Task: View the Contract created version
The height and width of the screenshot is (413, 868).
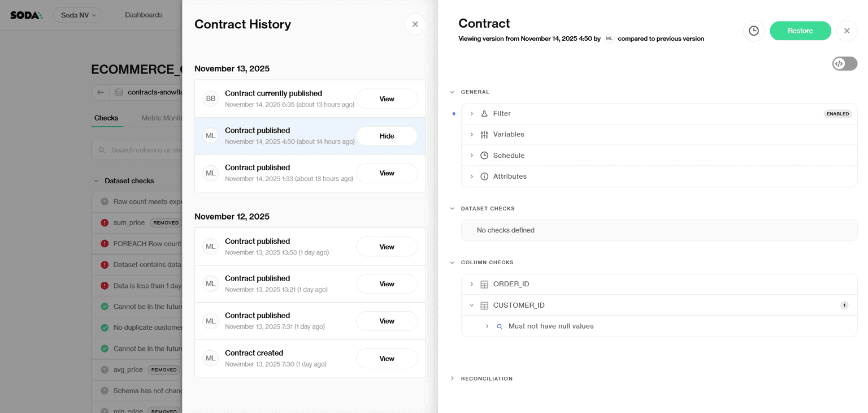Action: tap(387, 358)
